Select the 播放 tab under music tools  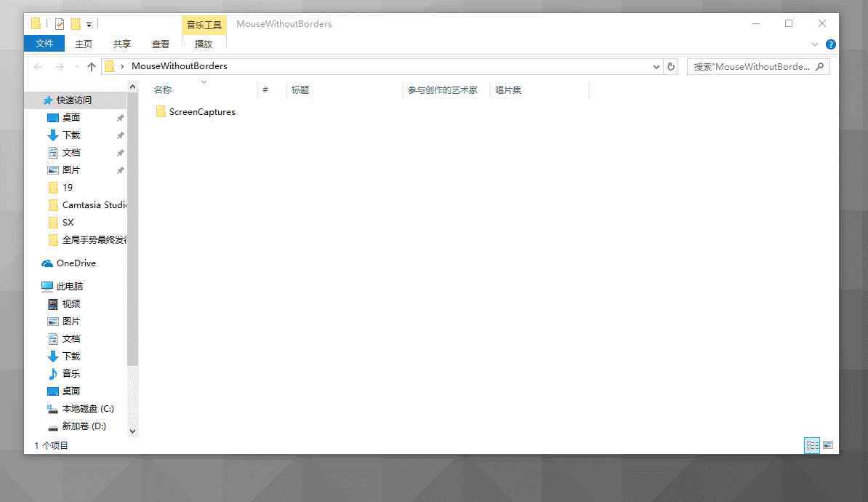point(204,44)
